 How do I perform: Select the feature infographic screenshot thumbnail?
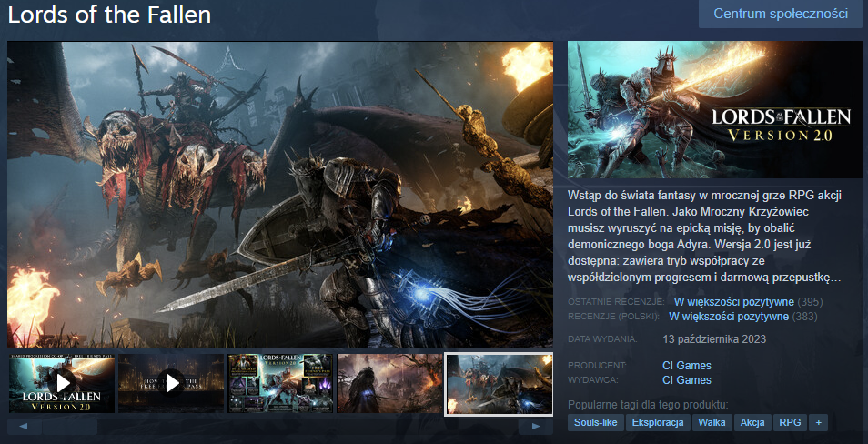point(280,383)
